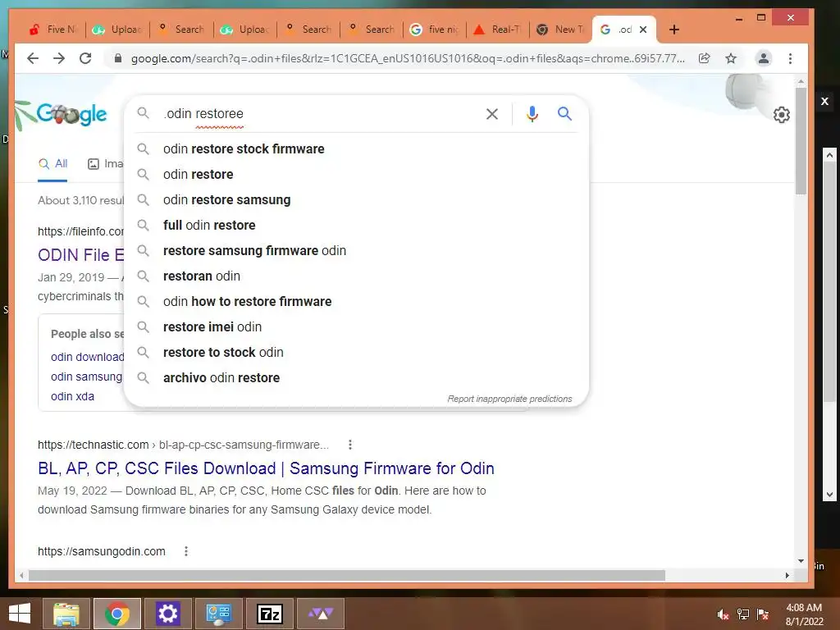Click the horizontal scrollbar thumb
Viewport: 840px width, 630px height.
coord(347,575)
